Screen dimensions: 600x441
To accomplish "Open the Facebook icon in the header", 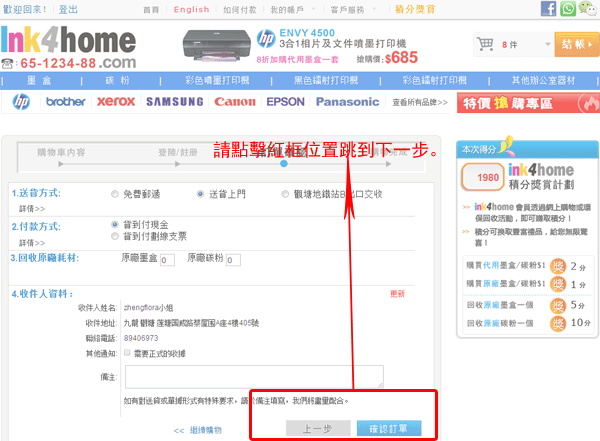I will tap(548, 8).
